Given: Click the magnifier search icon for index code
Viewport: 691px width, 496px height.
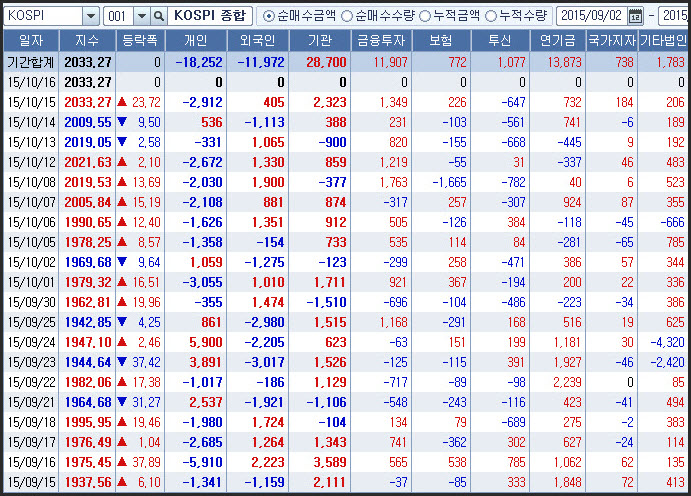Looking at the screenshot, I should [159, 17].
